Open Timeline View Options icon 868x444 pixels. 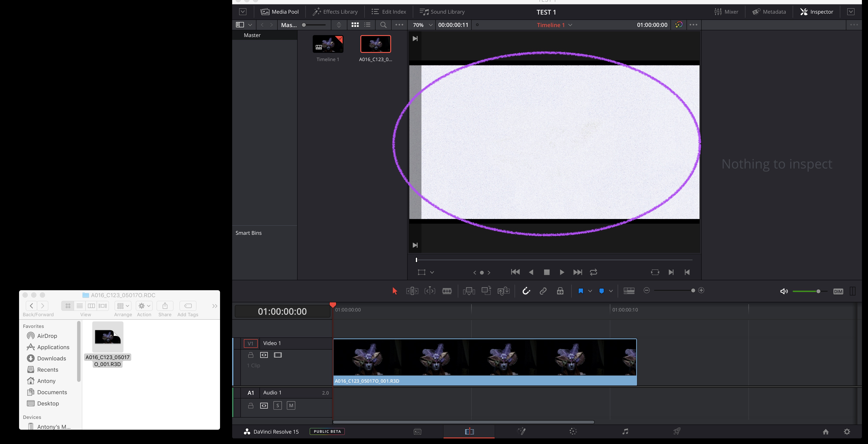tap(629, 291)
